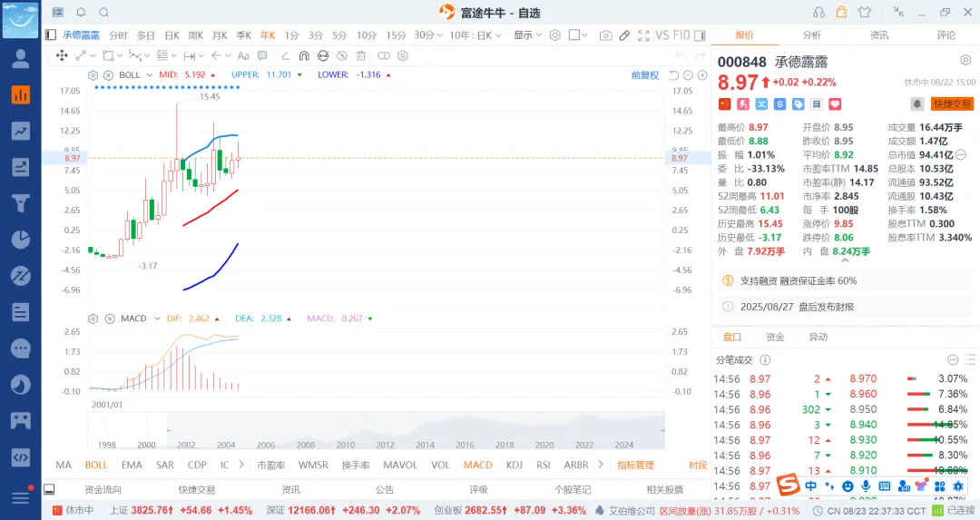980x520 pixels.
Task: Expand the BOLL indicator dropdown arrow
Action: 150,75
